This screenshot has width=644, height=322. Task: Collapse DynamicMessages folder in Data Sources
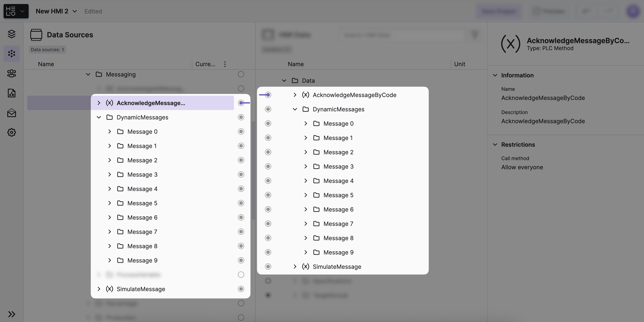[99, 117]
